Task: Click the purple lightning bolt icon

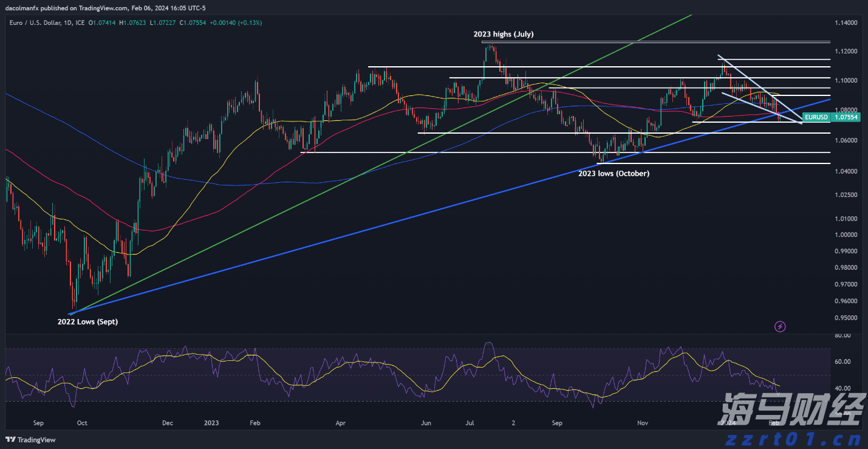Action: (x=781, y=327)
